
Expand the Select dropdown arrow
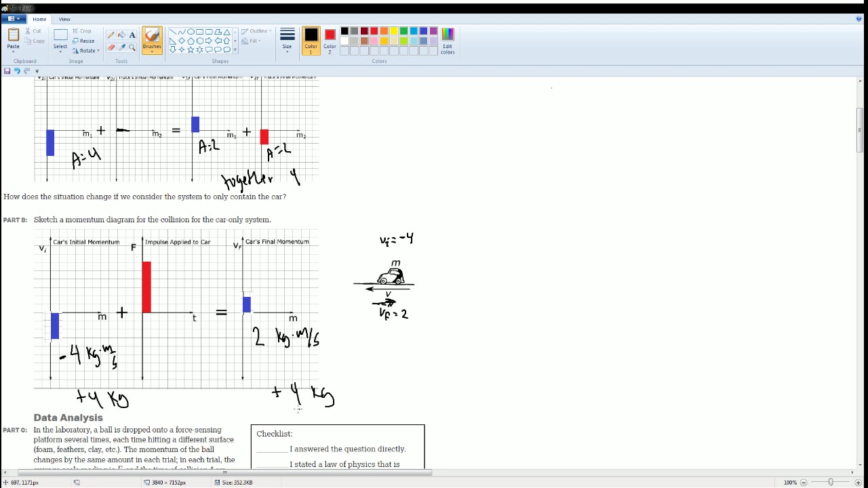60,52
